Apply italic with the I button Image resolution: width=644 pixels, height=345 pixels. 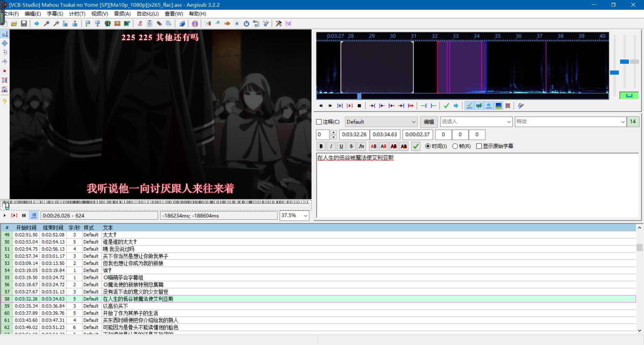pos(331,146)
